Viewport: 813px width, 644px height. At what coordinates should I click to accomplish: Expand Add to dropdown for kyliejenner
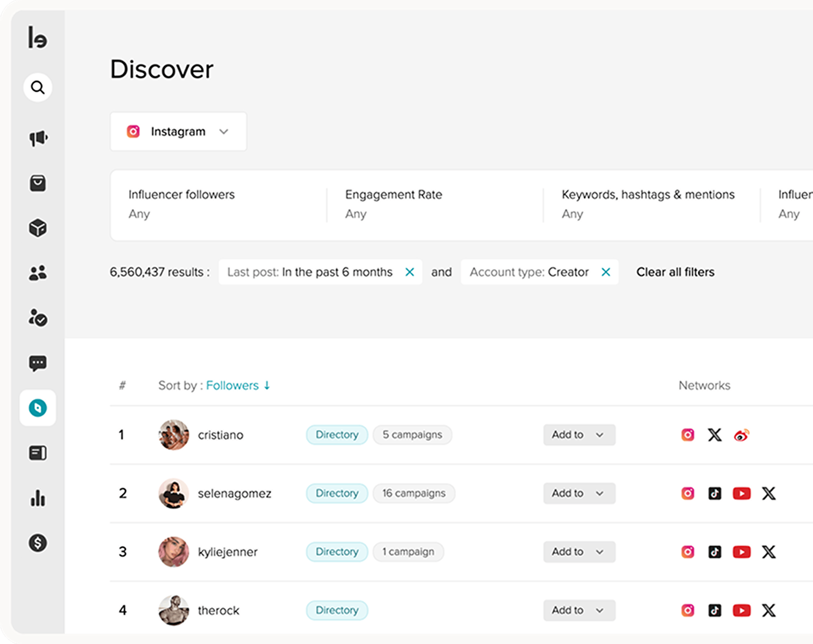click(579, 552)
